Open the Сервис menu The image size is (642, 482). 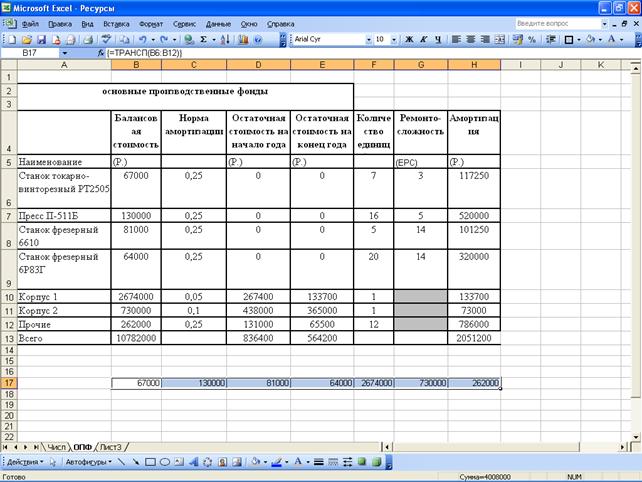pos(184,24)
